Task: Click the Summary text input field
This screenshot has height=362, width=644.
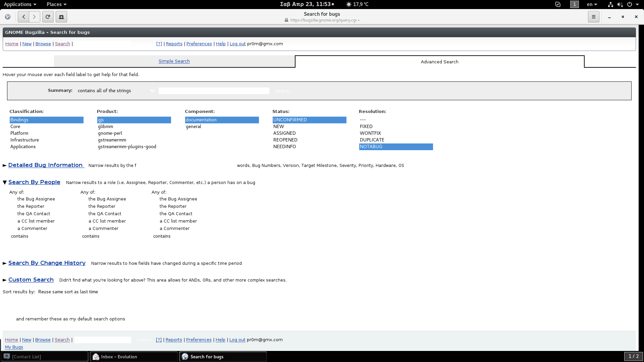Action: (x=214, y=91)
